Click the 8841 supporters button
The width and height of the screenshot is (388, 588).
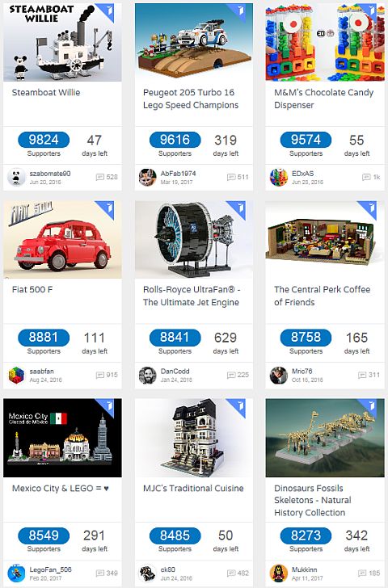tap(175, 338)
